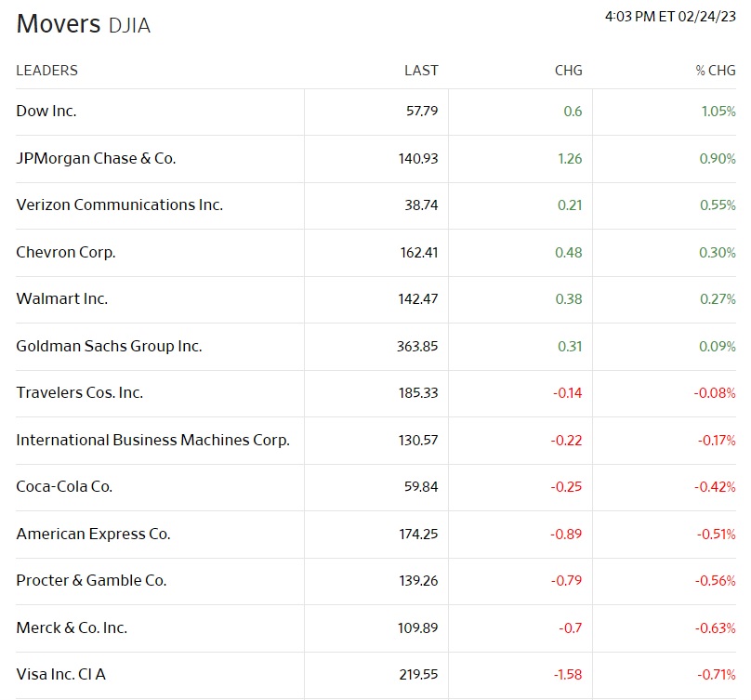
Task: Select Visa Inc. Cl A entry
Action: 60,675
